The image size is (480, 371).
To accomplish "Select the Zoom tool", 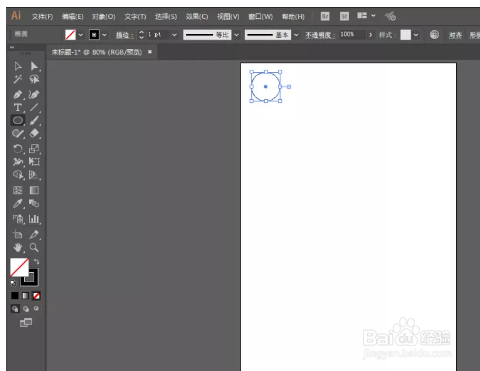I will tap(34, 247).
